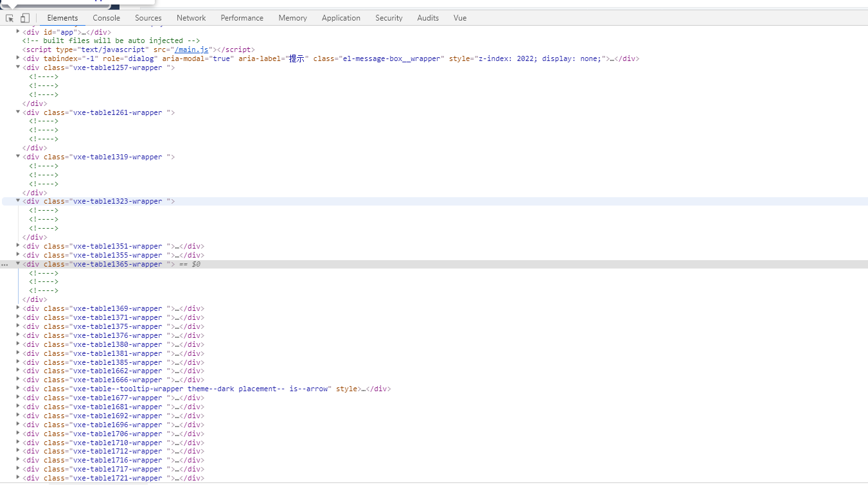Expand the div id="app" node
This screenshot has width=868, height=485.
(x=18, y=31)
